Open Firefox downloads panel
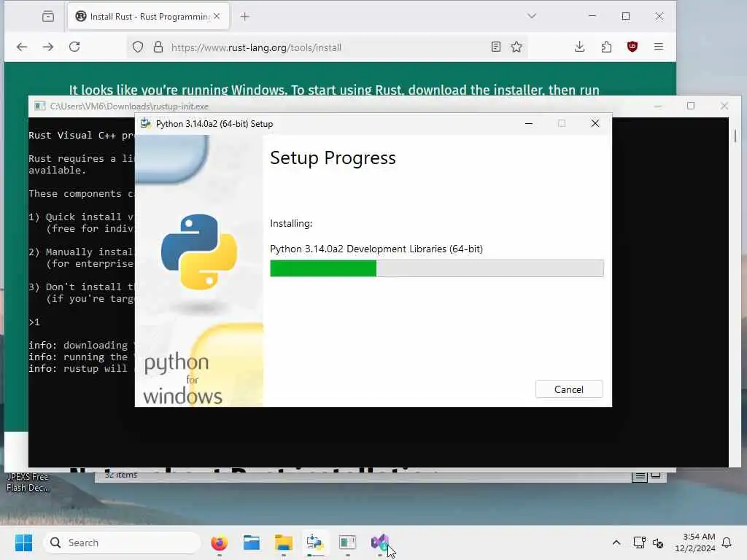747x560 pixels. coord(579,47)
